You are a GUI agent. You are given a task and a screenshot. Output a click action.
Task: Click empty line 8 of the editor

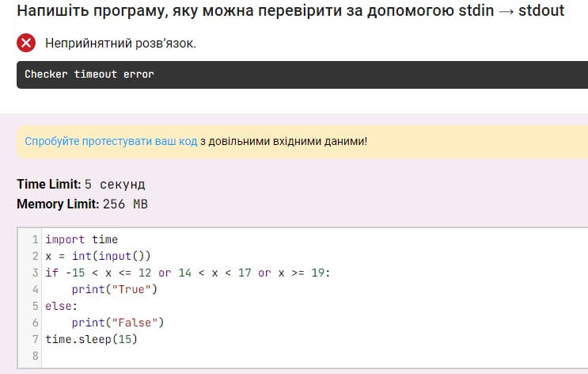pos(315,356)
